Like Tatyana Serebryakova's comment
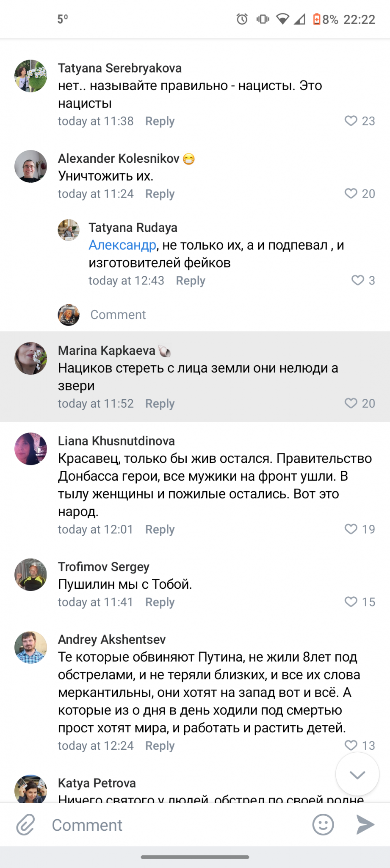Screen dimensions: 390x868 point(351,121)
